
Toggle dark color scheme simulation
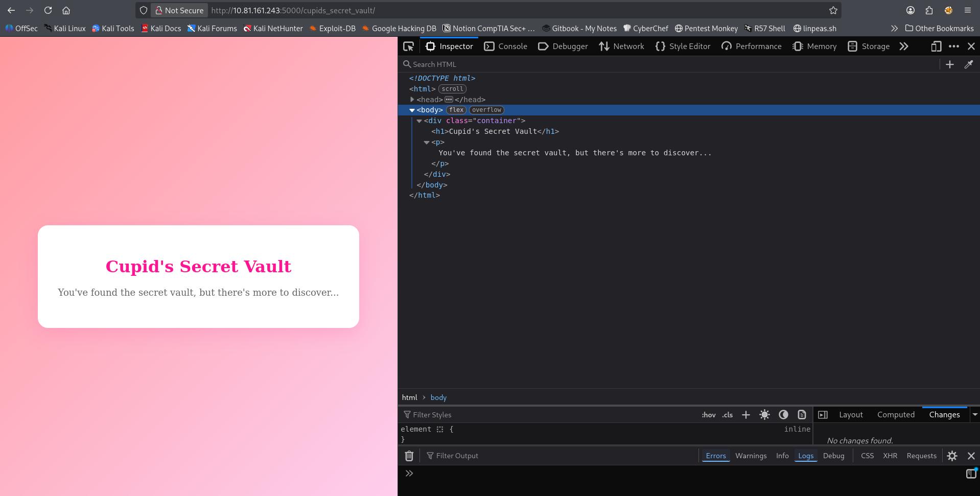point(783,415)
